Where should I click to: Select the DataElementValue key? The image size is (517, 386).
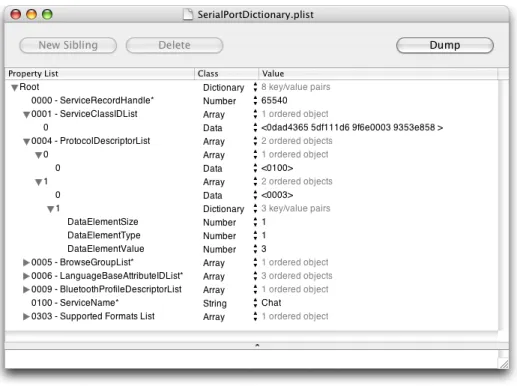pyautogui.click(x=106, y=249)
